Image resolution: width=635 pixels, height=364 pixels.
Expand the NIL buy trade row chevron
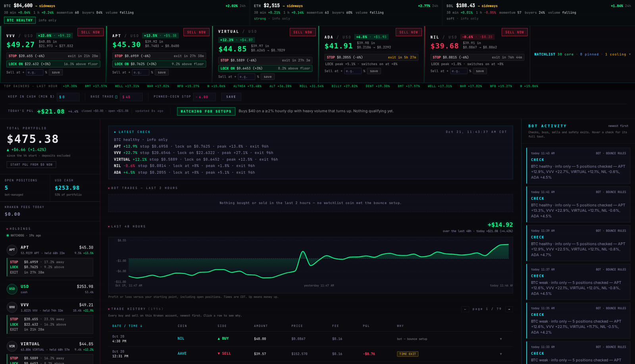click(x=501, y=339)
